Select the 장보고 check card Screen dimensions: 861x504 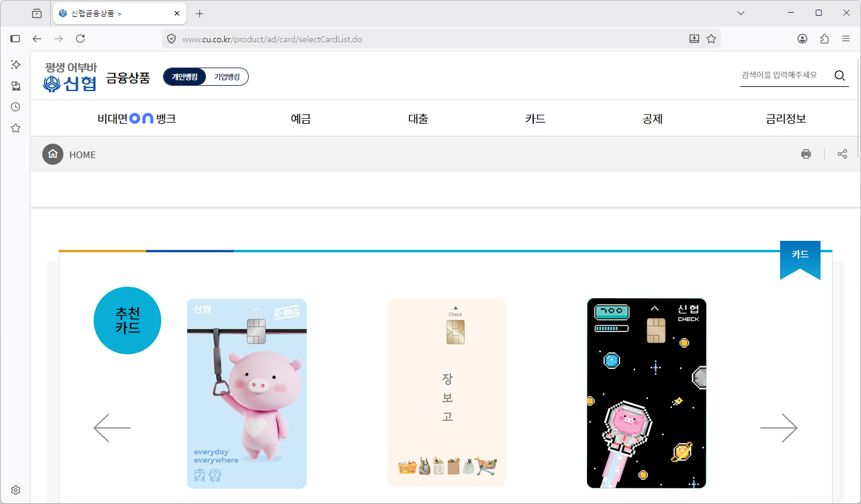click(x=447, y=392)
